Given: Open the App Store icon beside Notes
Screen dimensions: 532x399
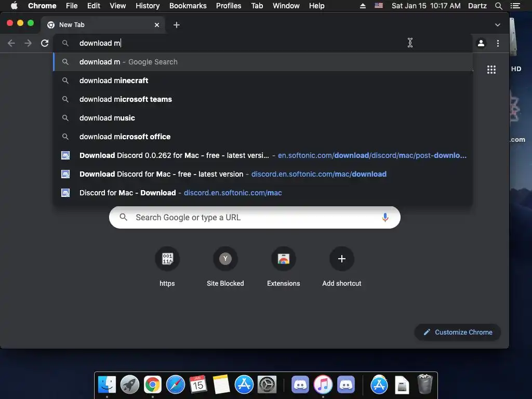Looking at the screenshot, I should click(244, 385).
